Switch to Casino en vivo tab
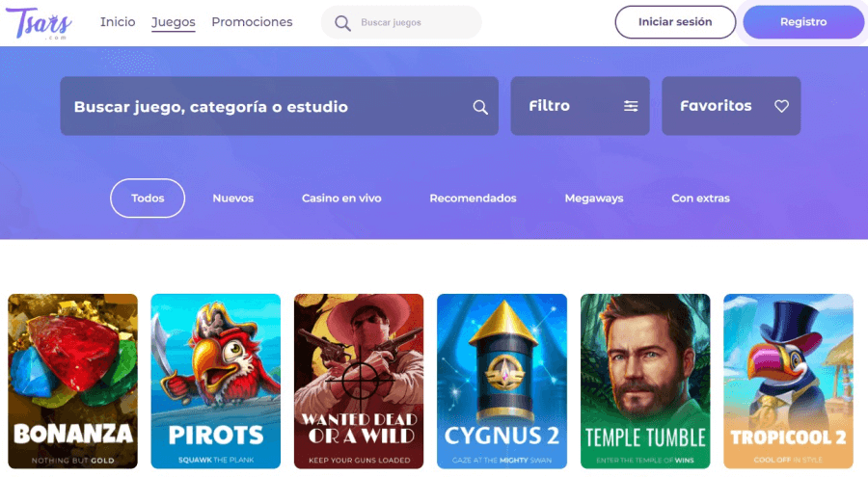868x477 pixels. tap(341, 199)
